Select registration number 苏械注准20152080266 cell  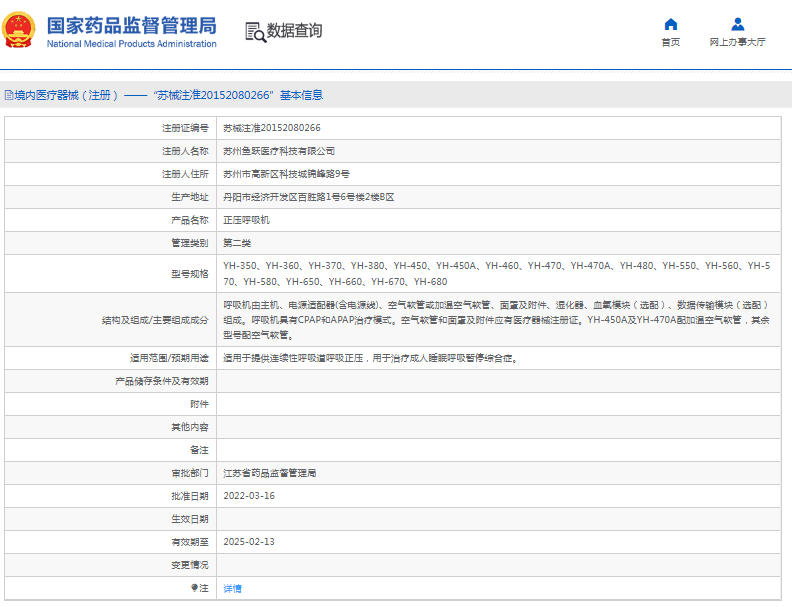pos(272,128)
